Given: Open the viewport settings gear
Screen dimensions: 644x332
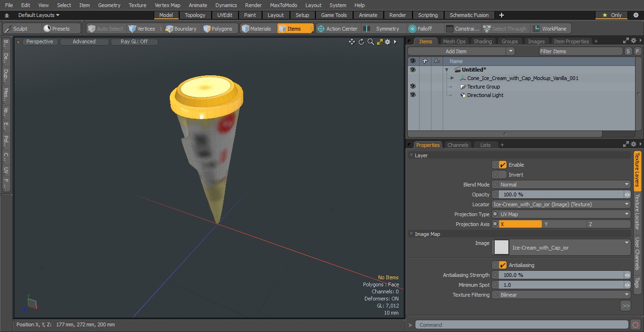Looking at the screenshot, I should (x=388, y=42).
